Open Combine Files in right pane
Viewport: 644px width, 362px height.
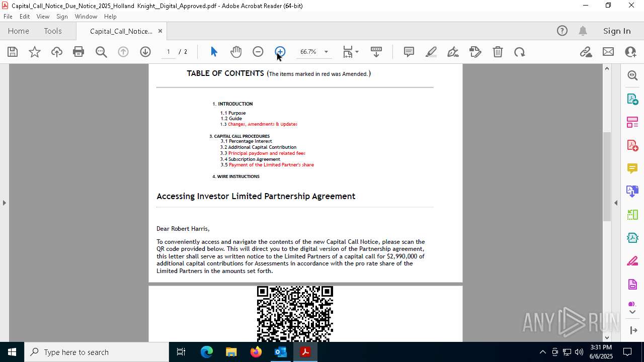tap(632, 192)
